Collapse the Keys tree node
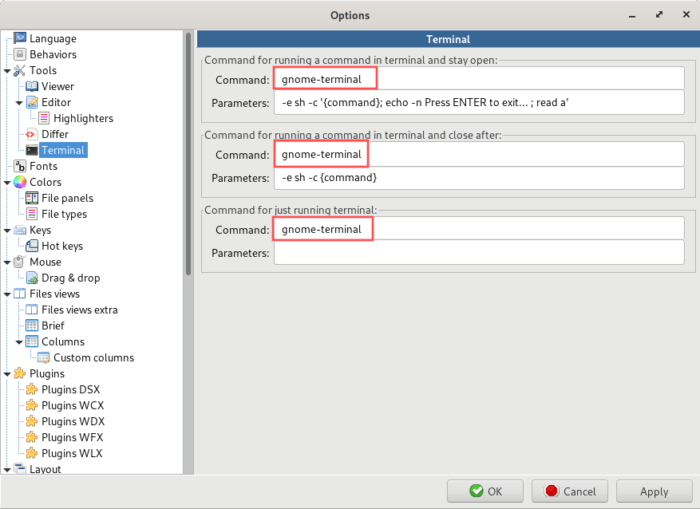Screen dimensions: 700x509 pyautogui.click(x=7, y=230)
